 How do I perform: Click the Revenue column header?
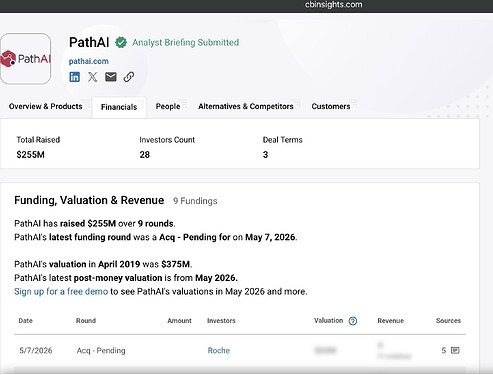[x=391, y=321]
